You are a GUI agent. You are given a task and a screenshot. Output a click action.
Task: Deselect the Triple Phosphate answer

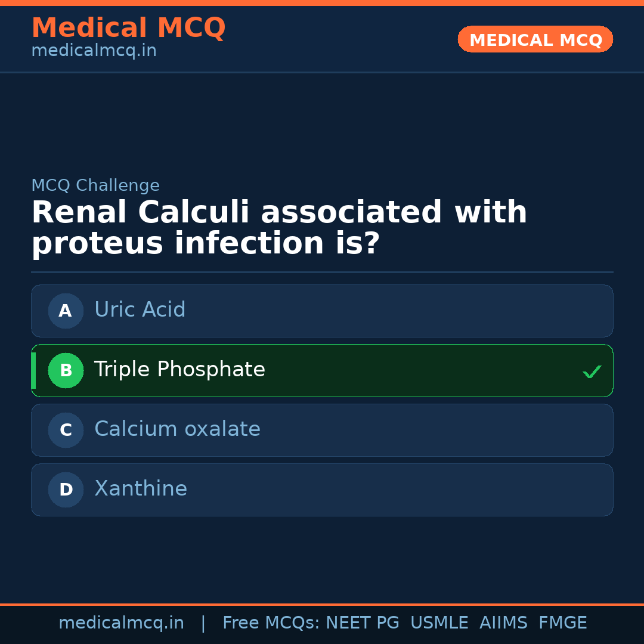(x=322, y=370)
